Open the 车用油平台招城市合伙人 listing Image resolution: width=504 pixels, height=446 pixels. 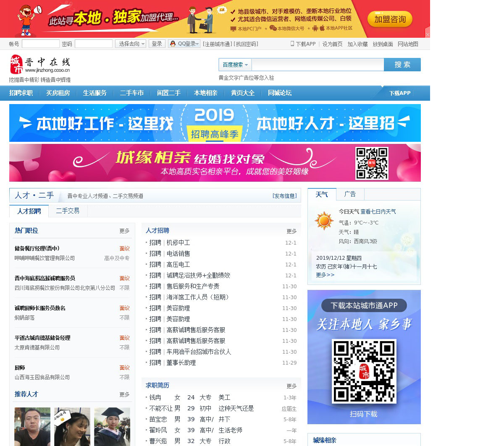[199, 352]
